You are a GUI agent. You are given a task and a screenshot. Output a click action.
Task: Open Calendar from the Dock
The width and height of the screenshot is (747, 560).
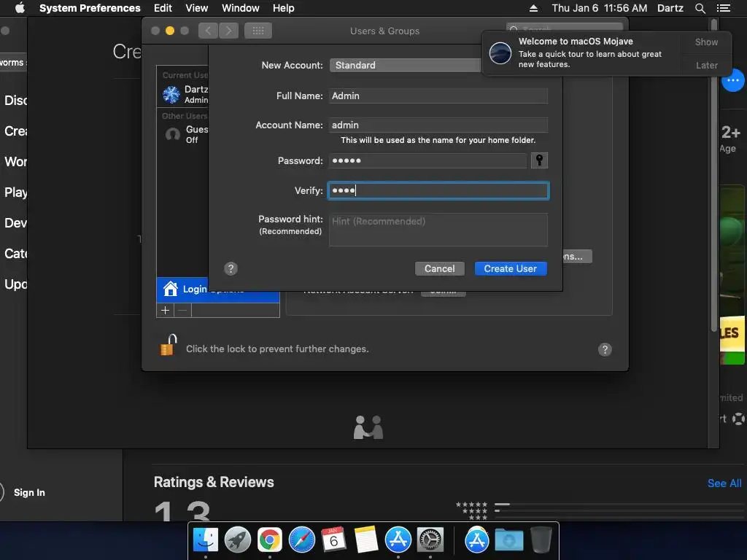tap(333, 540)
